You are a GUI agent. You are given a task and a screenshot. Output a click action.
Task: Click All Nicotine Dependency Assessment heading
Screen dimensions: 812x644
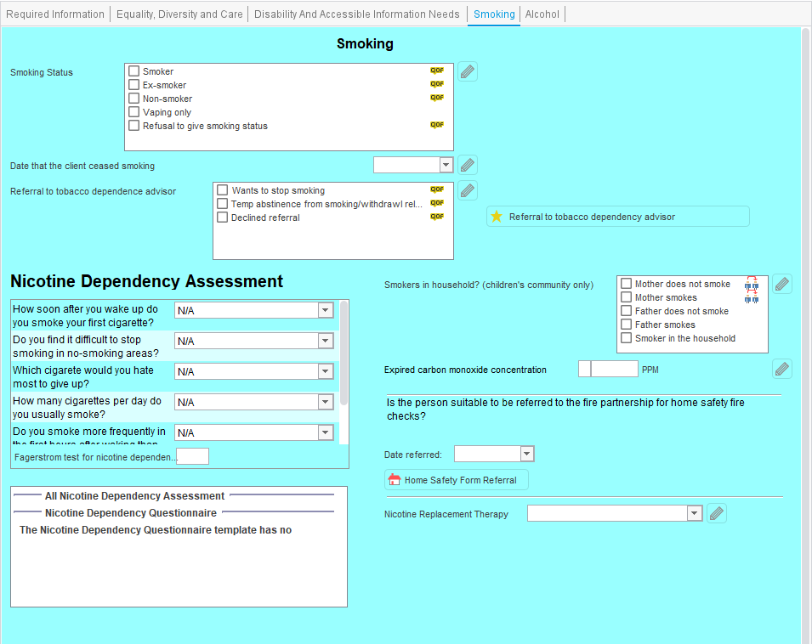pos(134,495)
